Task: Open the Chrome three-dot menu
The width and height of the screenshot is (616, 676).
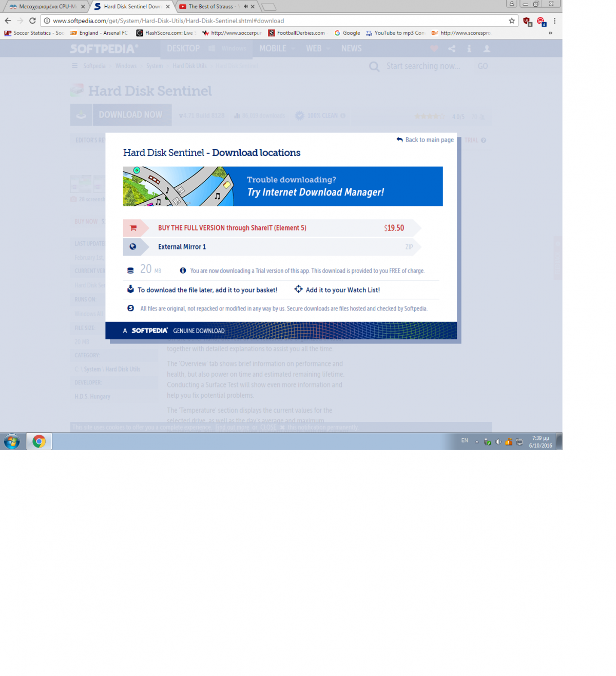Action: click(x=554, y=21)
